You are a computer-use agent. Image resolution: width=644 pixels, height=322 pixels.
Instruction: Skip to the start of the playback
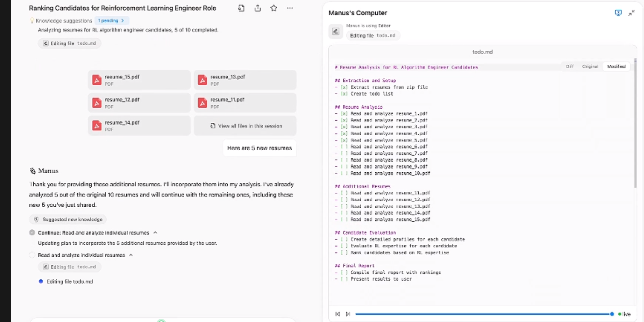337,314
